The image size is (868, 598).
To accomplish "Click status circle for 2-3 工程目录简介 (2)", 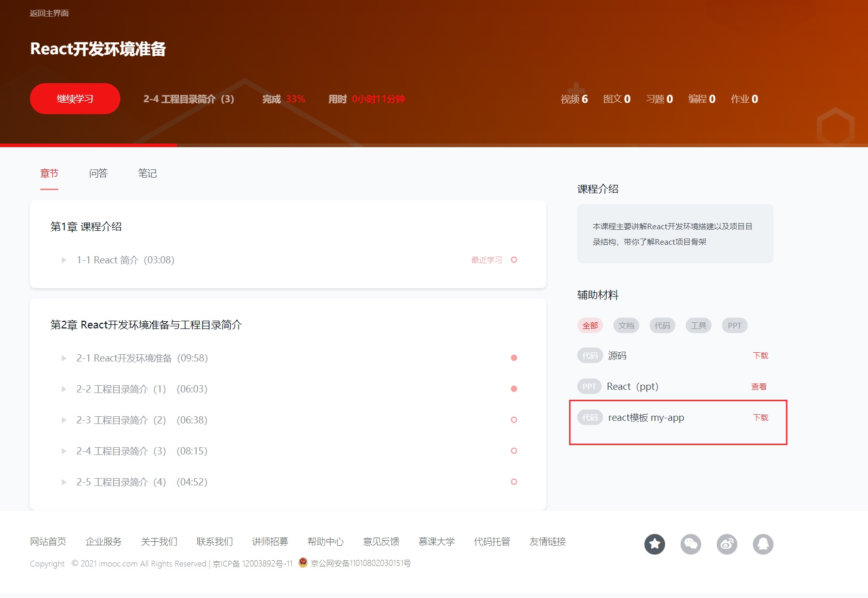I will coord(514,420).
